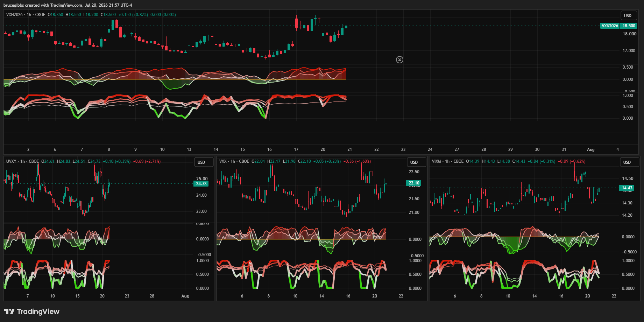The image size is (644, 322).
Task: Click the 22.50 price level on the VXX axis
Action: click(414, 172)
